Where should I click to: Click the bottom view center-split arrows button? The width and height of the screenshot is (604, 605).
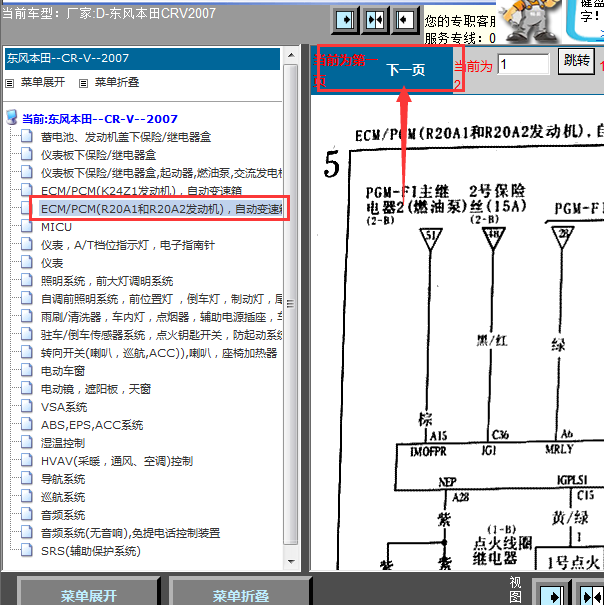tap(591, 594)
